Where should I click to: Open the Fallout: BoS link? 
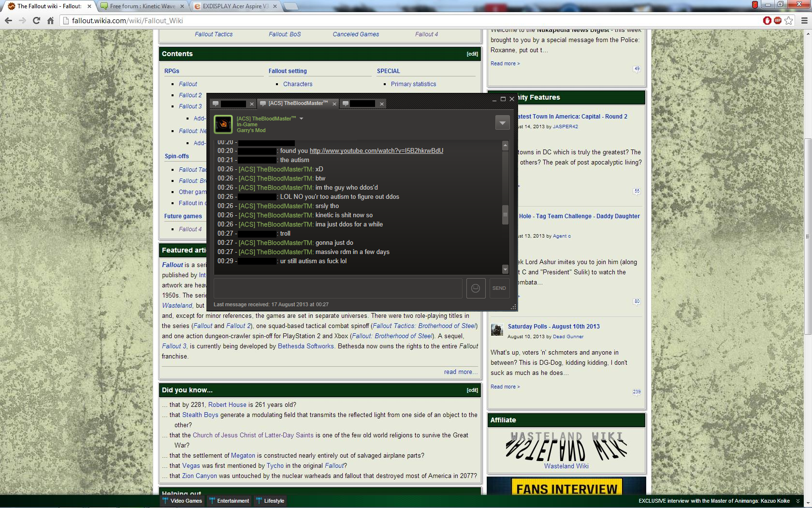tap(285, 34)
